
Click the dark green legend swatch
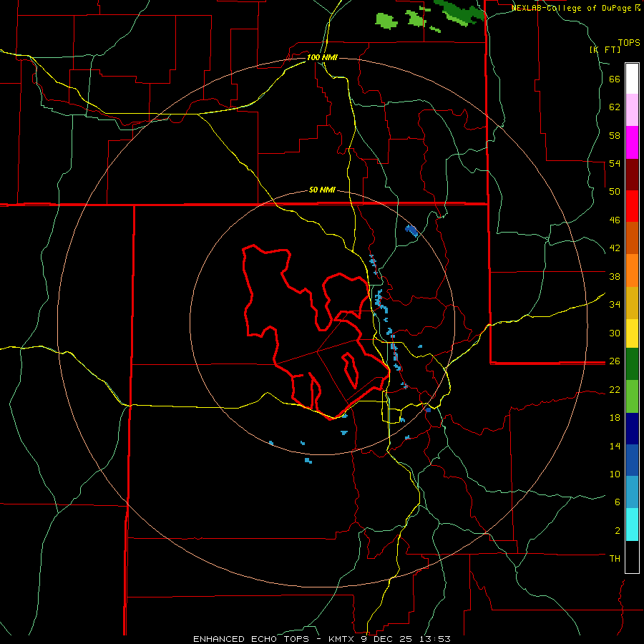[632, 364]
